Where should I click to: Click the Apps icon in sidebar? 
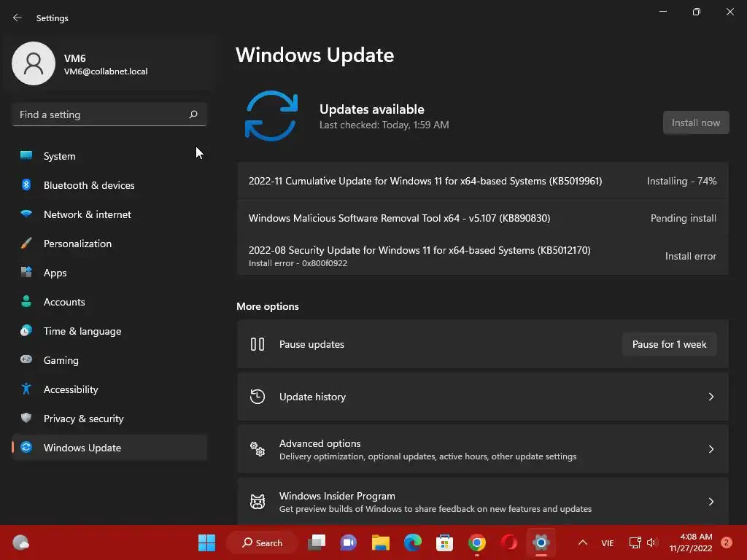pos(26,273)
